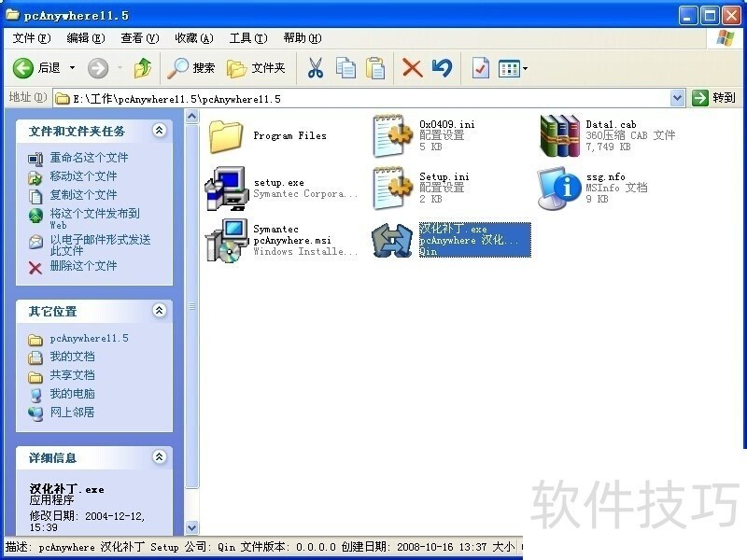Click 重命名这个文件 task link
The image size is (747, 560).
click(x=89, y=157)
